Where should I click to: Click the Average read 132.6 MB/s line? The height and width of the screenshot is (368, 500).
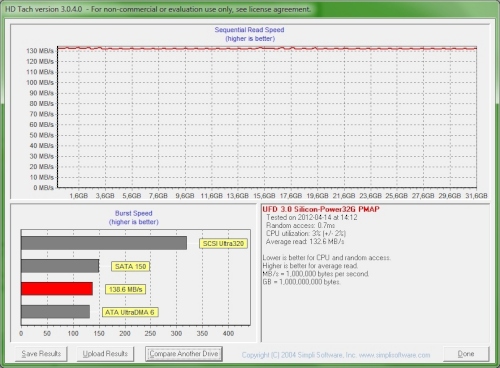[x=305, y=242]
